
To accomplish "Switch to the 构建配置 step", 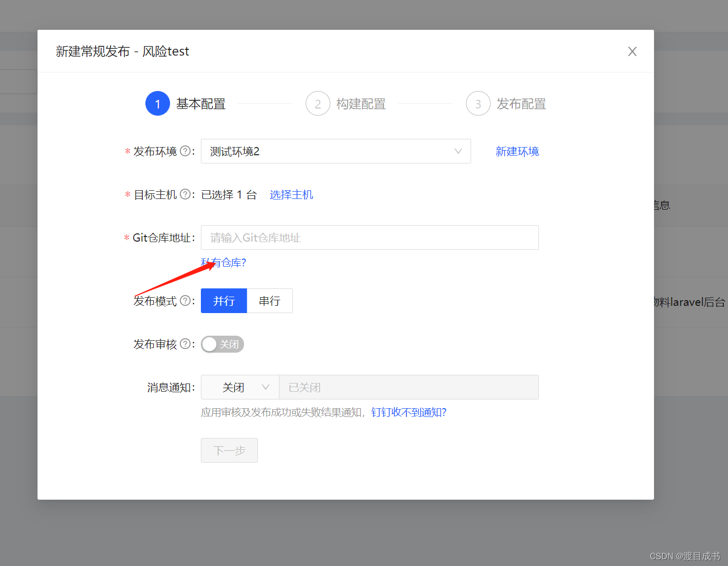I will pos(360,103).
